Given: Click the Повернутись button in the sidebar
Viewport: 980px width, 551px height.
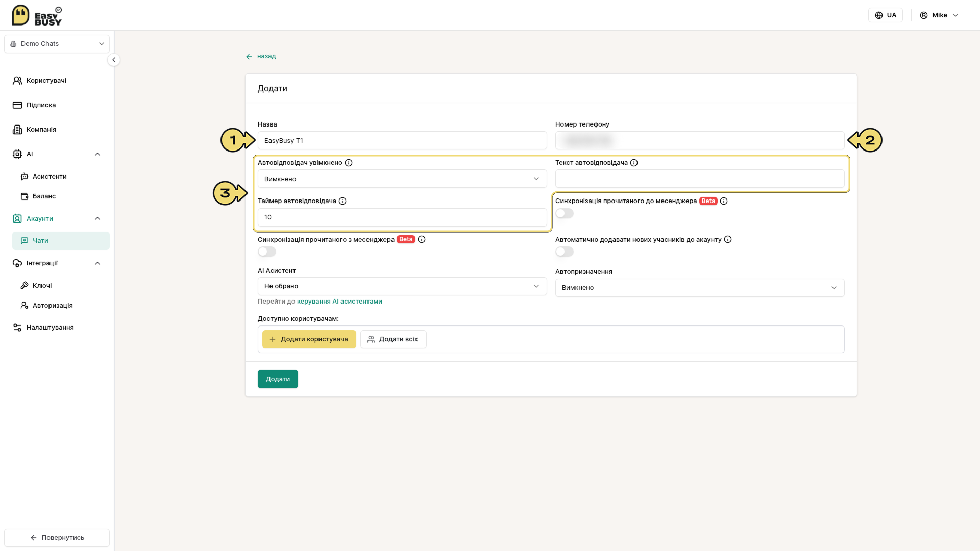Looking at the screenshot, I should 57,538.
